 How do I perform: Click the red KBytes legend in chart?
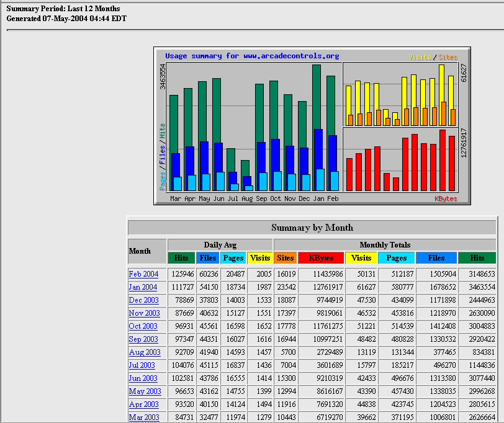[x=446, y=199]
